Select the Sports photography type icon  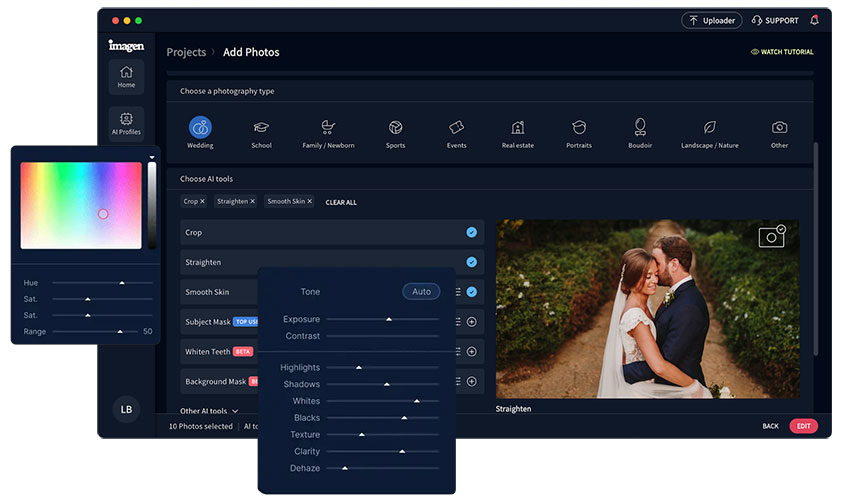[x=396, y=128]
